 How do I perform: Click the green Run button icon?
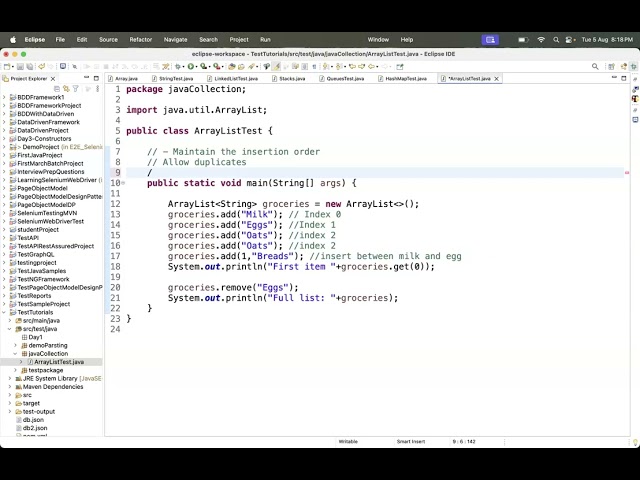(x=191, y=66)
